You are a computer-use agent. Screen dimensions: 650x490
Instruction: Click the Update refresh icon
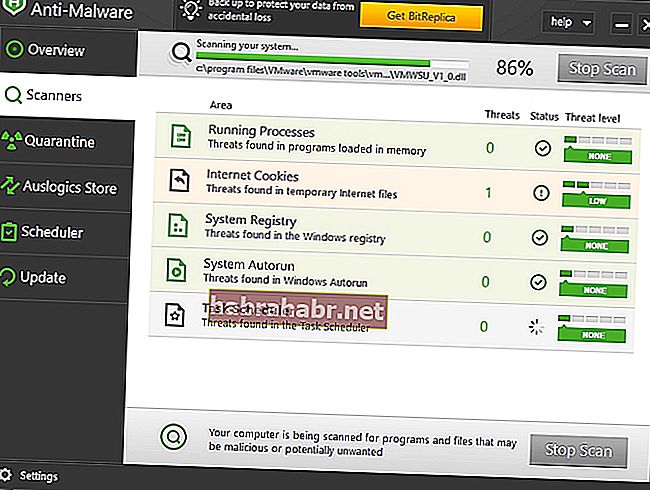(x=7, y=277)
